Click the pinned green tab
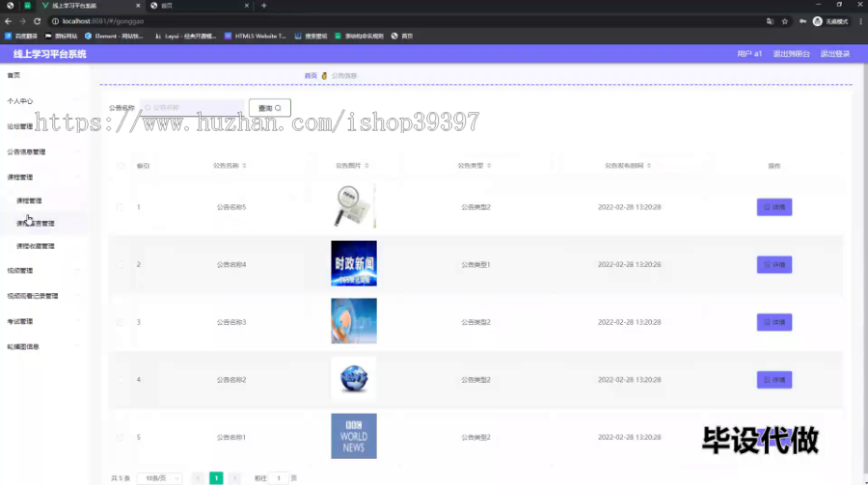 (27, 6)
